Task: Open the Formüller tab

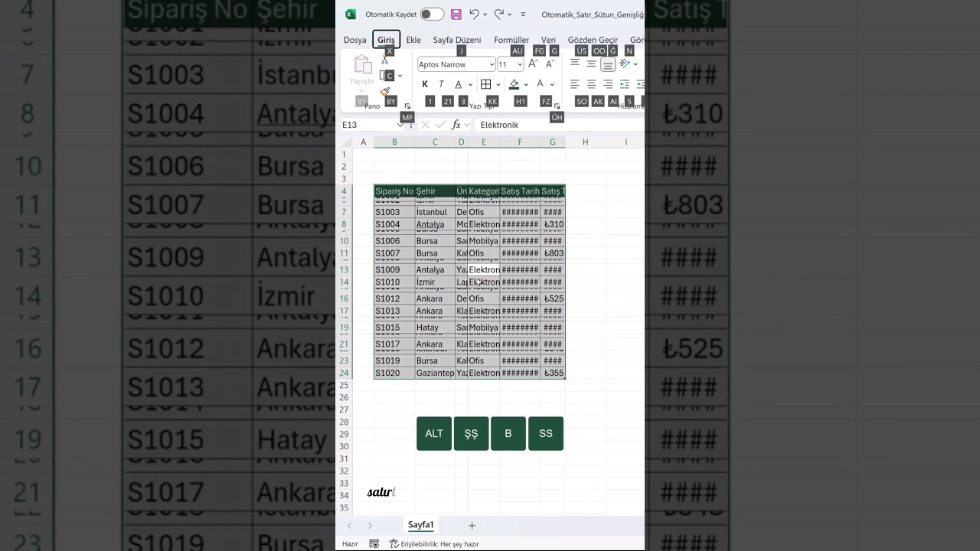Action: (511, 40)
